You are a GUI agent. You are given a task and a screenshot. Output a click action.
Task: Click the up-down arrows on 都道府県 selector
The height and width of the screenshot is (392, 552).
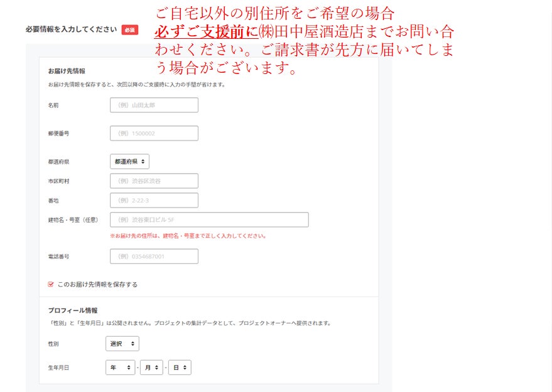coord(143,162)
